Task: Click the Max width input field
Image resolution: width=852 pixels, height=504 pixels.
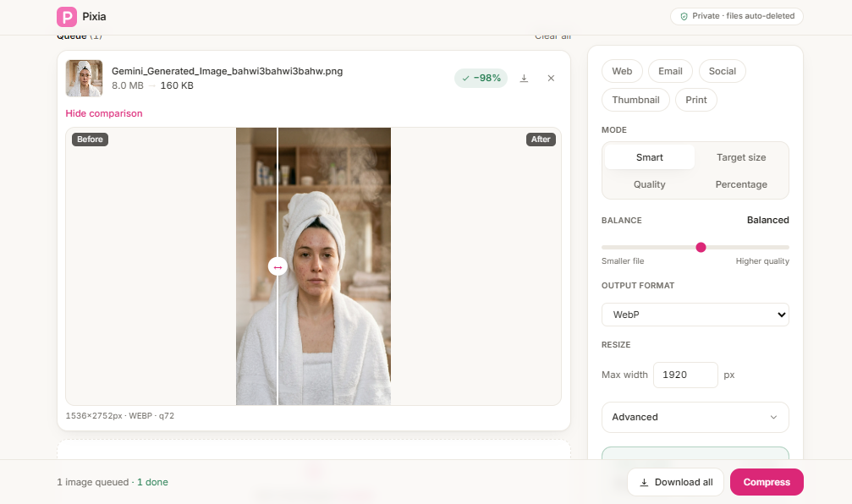Action: coord(685,375)
